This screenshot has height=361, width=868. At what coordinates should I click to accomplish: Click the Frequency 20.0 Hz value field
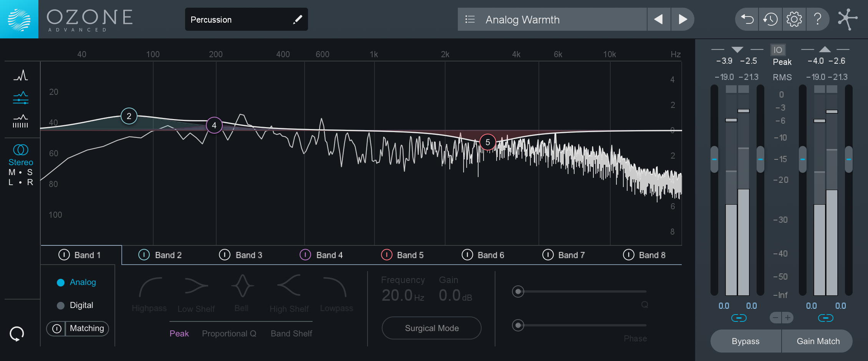403,295
